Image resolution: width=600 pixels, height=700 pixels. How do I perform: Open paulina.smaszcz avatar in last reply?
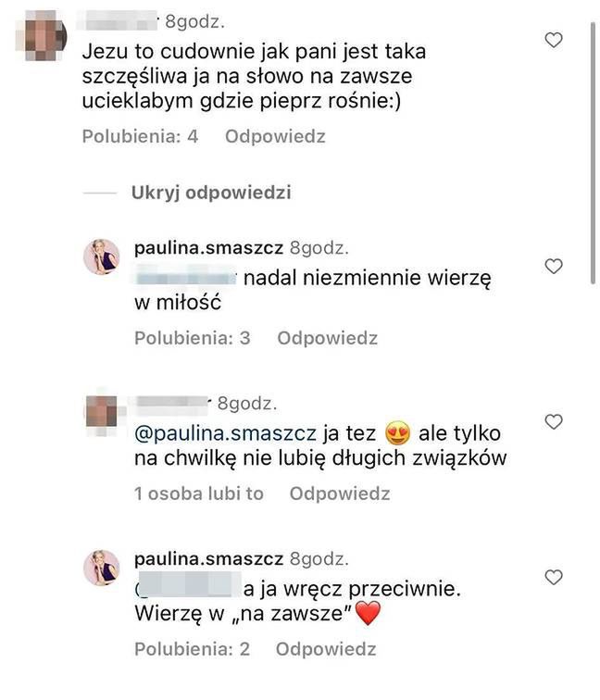tap(102, 568)
